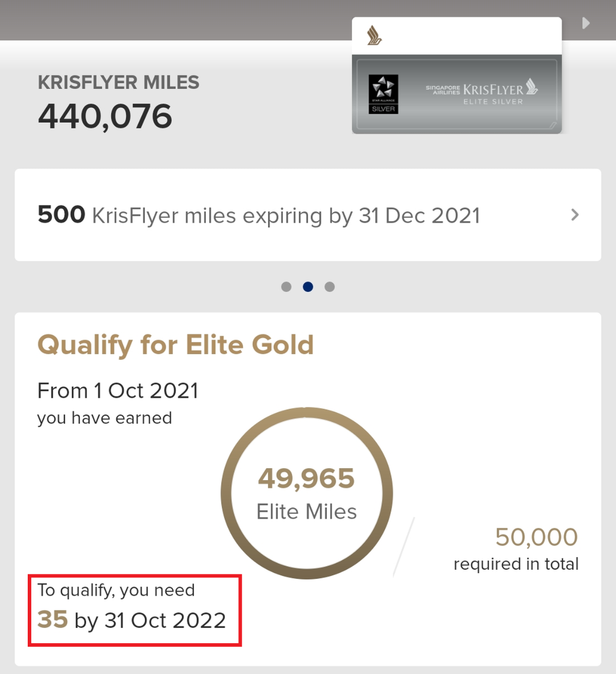The width and height of the screenshot is (616, 674).
Task: Click the KRISFLYER MILES label
Action: click(119, 83)
